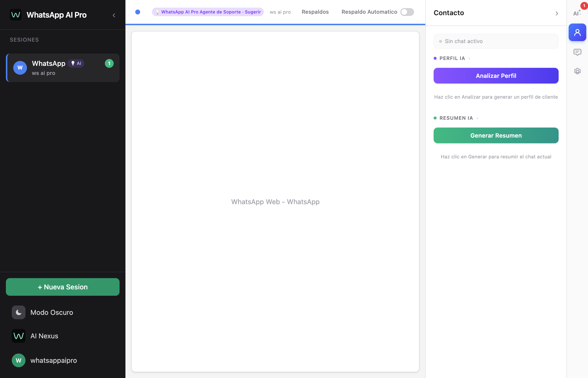Open the AI assistant sparkle icon
This screenshot has width=588, height=378.
point(577,13)
